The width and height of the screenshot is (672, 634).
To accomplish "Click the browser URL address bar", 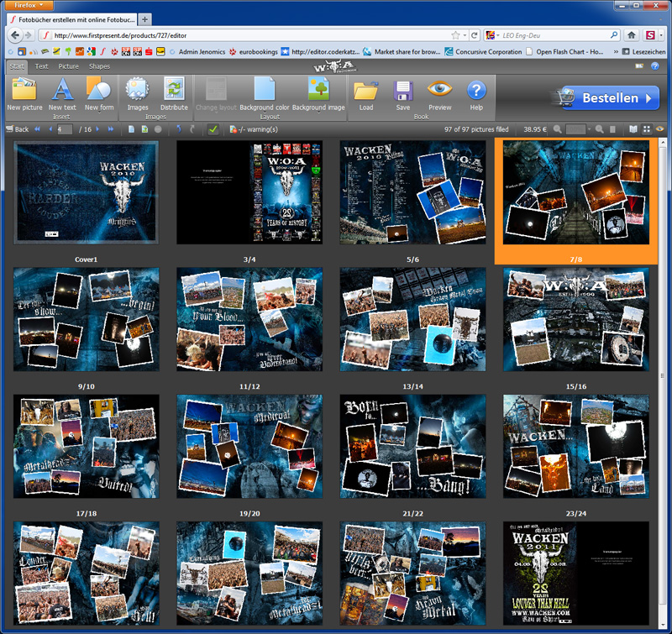I will (x=246, y=35).
